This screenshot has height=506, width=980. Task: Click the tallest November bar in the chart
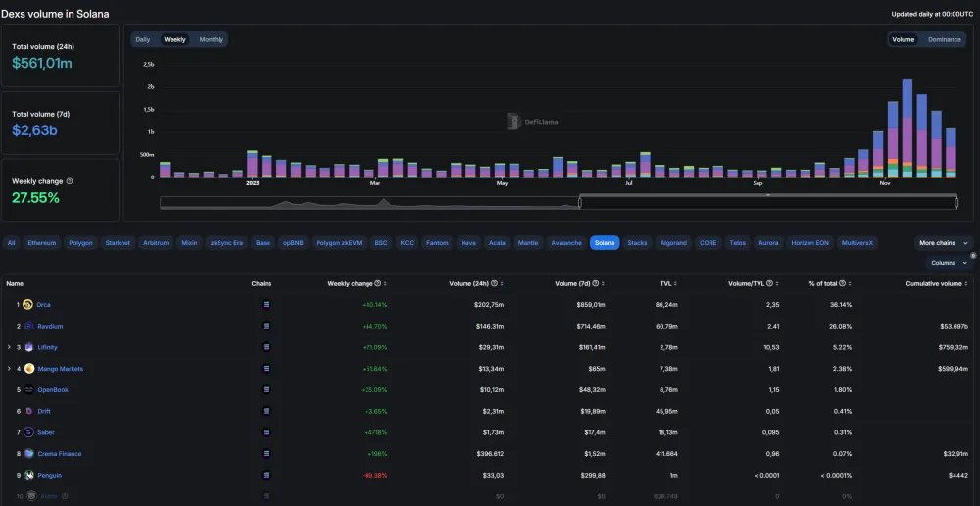[906, 128]
